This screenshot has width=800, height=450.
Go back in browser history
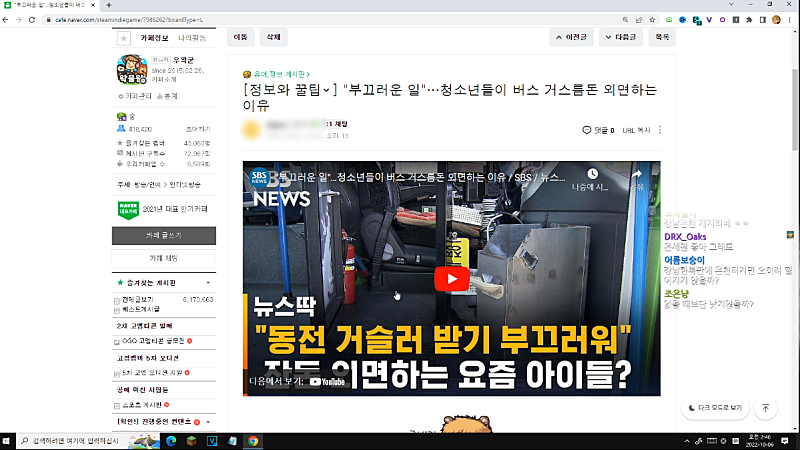6,20
